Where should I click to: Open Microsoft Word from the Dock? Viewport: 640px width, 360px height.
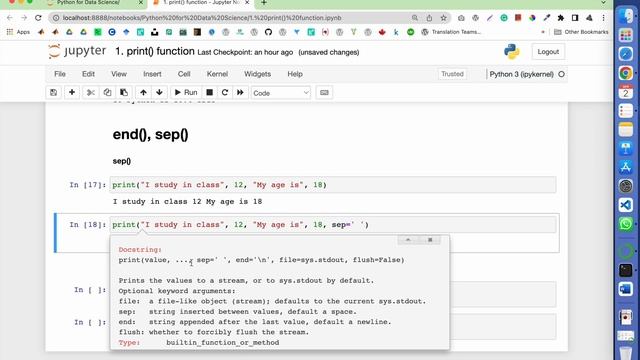point(625,289)
